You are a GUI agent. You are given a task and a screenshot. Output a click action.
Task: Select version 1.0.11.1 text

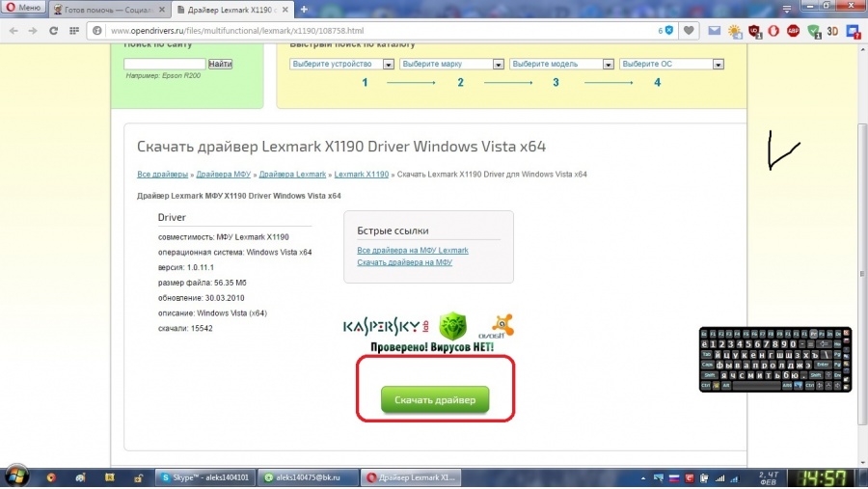pyautogui.click(x=186, y=267)
